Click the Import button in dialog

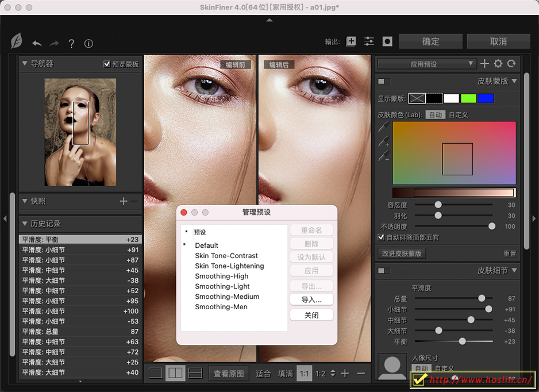coord(311,299)
